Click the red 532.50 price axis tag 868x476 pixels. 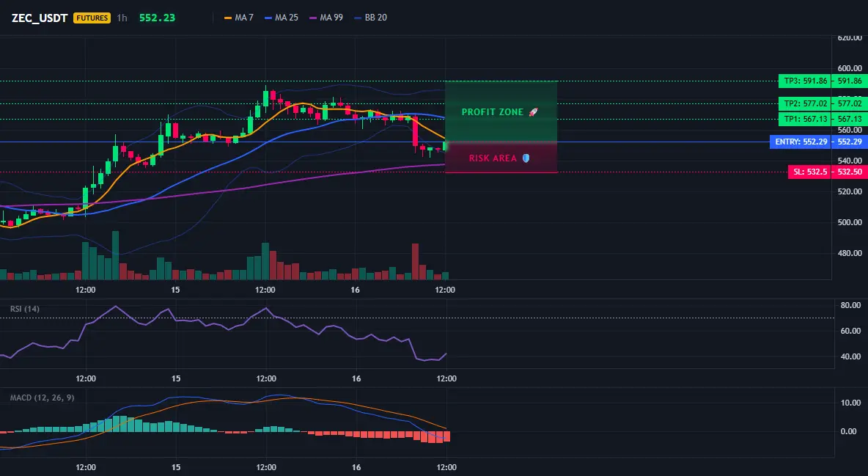click(850, 172)
